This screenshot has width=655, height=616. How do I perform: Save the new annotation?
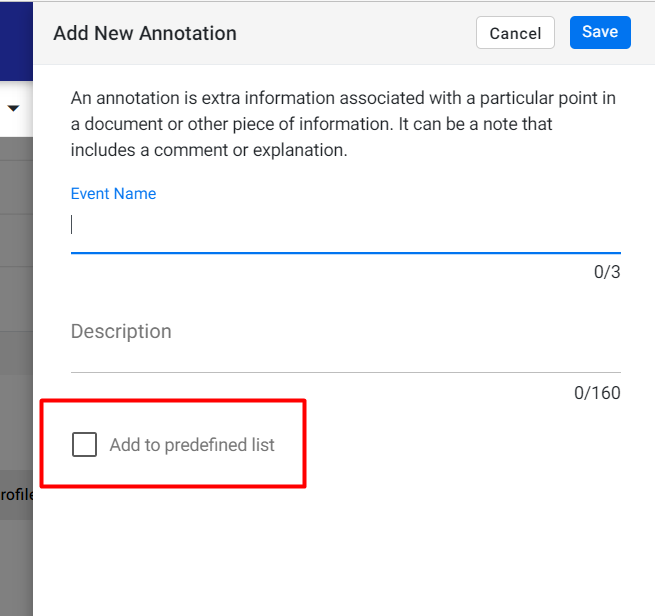click(x=600, y=32)
